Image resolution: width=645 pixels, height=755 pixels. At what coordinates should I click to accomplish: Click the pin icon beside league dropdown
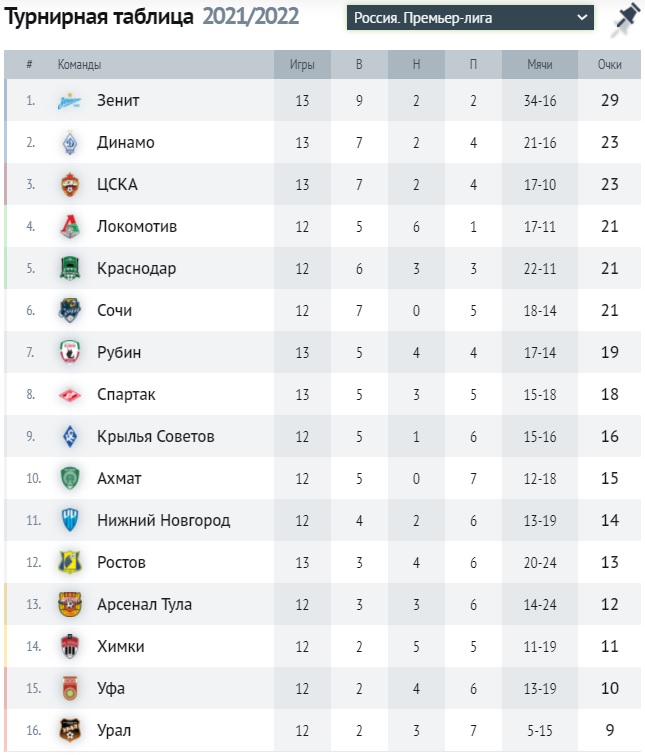(625, 19)
